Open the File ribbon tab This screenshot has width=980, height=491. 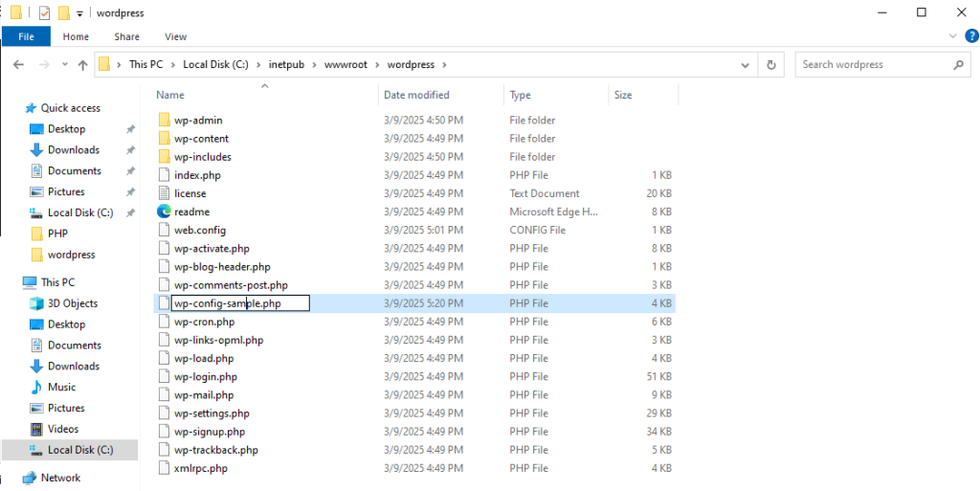[26, 37]
